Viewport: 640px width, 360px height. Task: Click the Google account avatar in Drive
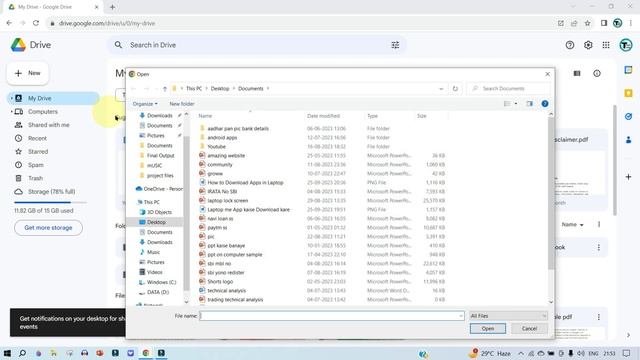tap(625, 45)
